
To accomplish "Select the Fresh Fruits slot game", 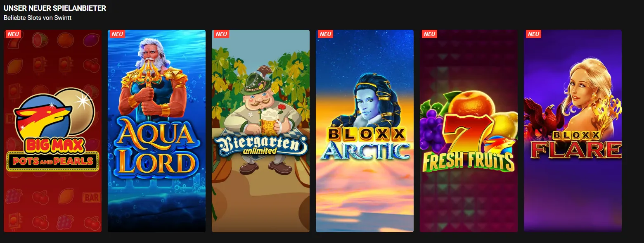I will coord(469,131).
